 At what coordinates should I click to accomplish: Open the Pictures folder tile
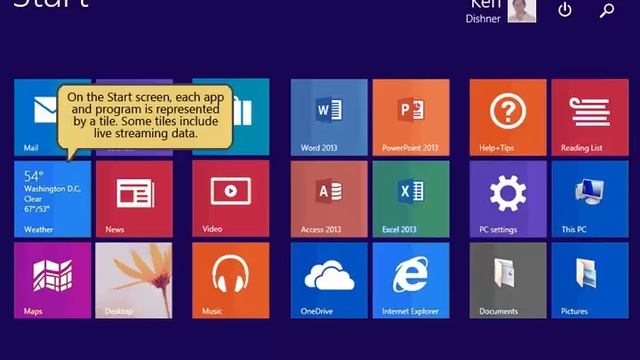(590, 280)
